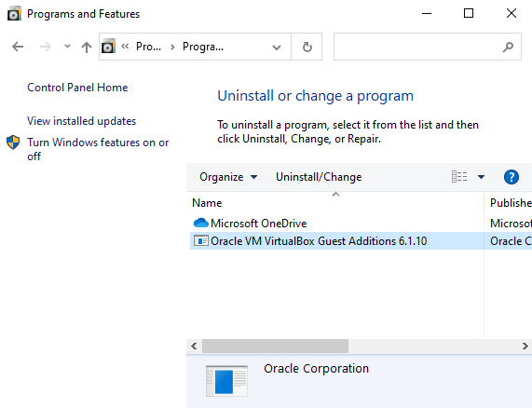Click the OneDrive cloud icon

pyautogui.click(x=201, y=223)
